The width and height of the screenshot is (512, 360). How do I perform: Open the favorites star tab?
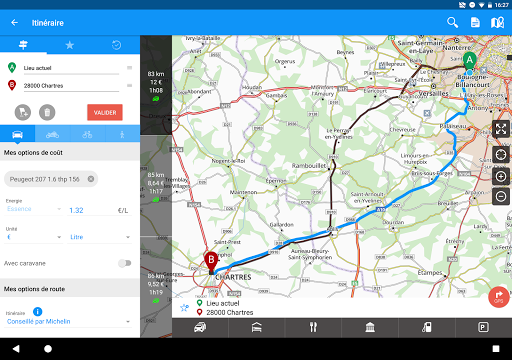coord(70,45)
